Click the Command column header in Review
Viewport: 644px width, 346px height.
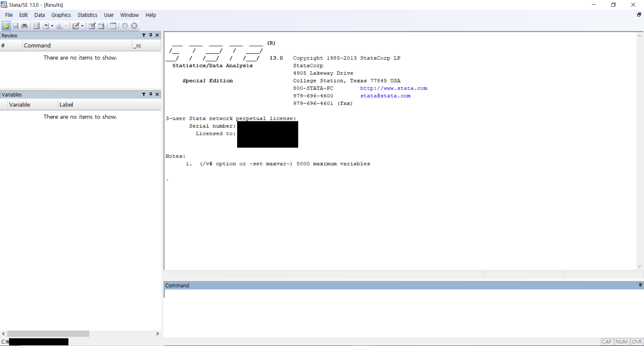click(x=77, y=45)
